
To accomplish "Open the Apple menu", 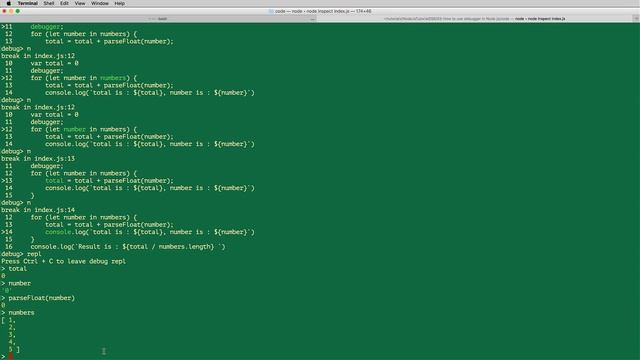I will coord(9,3).
